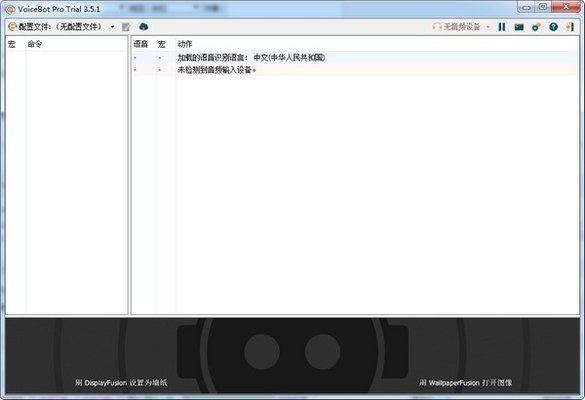Select the log row 未检测到音频输入设备

(x=355, y=70)
